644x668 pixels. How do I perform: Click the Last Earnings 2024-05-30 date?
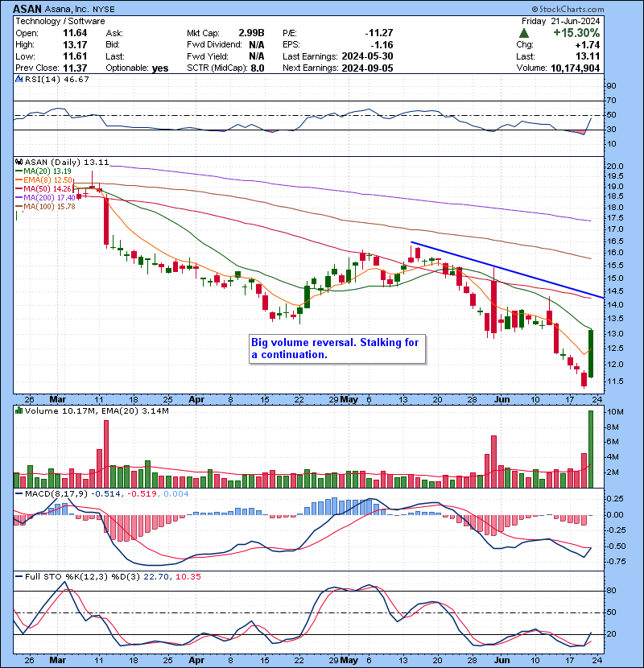tap(367, 56)
